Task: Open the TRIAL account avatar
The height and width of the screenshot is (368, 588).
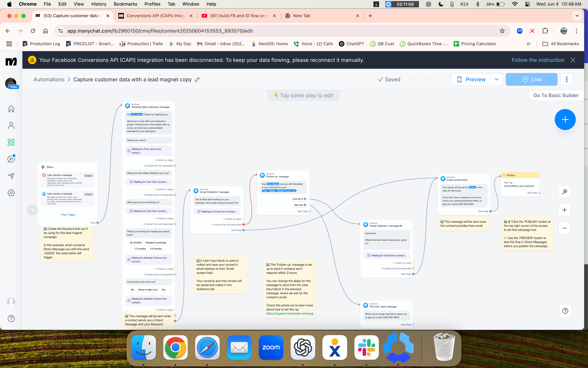Action: [x=11, y=83]
